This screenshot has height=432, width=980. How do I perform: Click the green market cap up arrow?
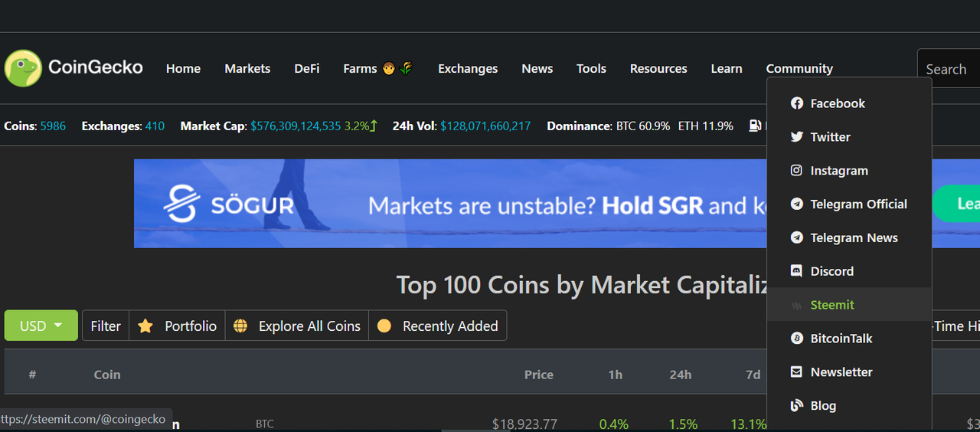374,126
